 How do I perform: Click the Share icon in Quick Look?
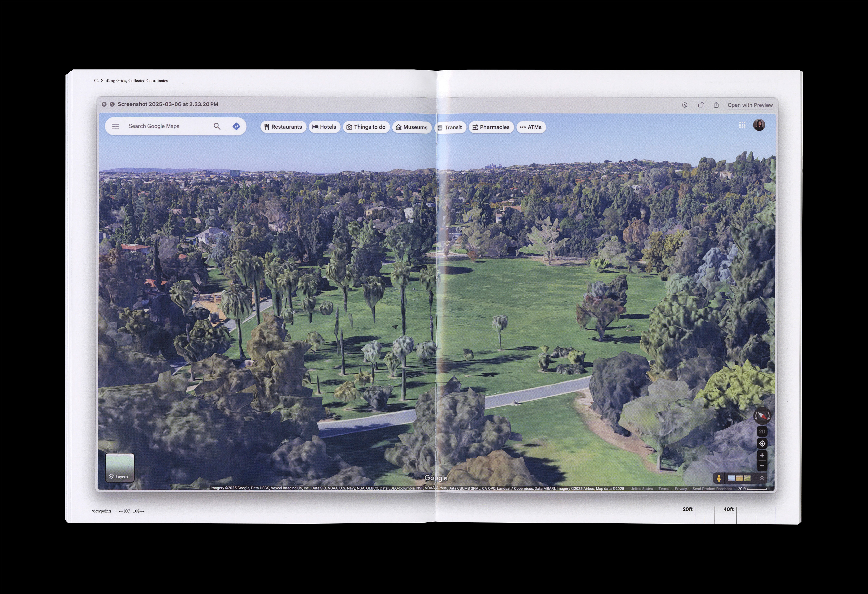tap(716, 105)
